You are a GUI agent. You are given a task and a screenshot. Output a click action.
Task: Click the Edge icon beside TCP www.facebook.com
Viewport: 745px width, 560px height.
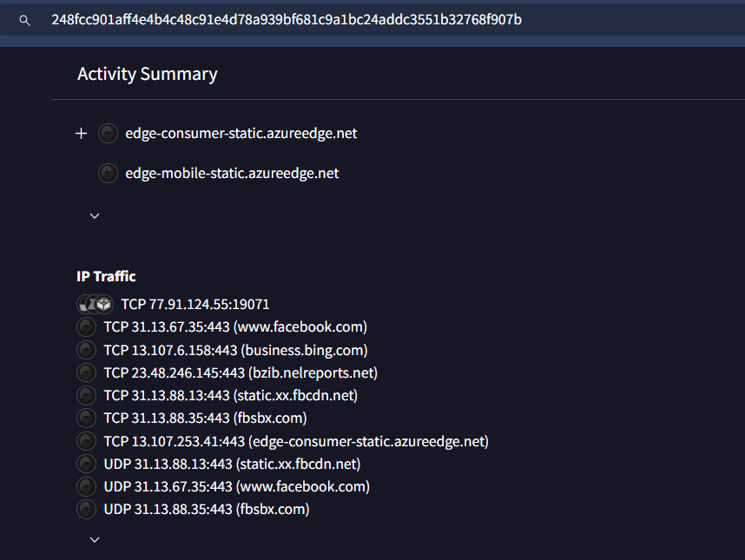[x=86, y=327]
